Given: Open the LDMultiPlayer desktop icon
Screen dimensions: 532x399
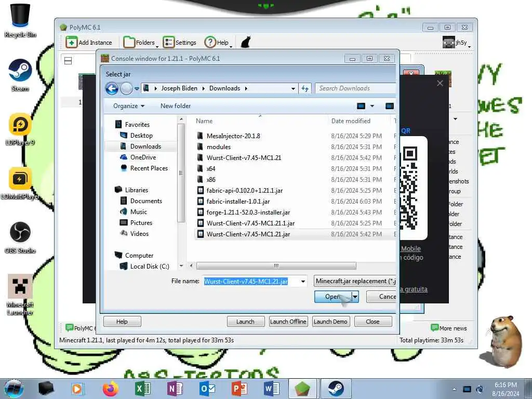Looking at the screenshot, I should (20, 183).
